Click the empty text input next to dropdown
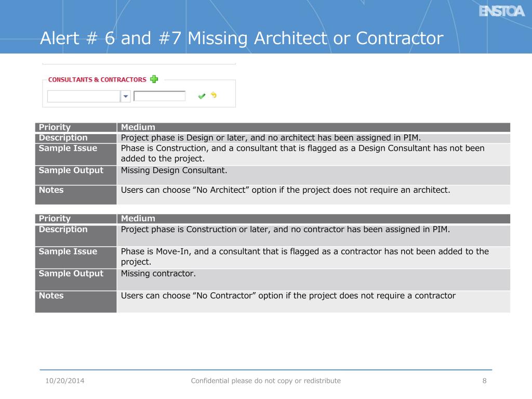Screen dimensions: 532x399 coord(159,96)
